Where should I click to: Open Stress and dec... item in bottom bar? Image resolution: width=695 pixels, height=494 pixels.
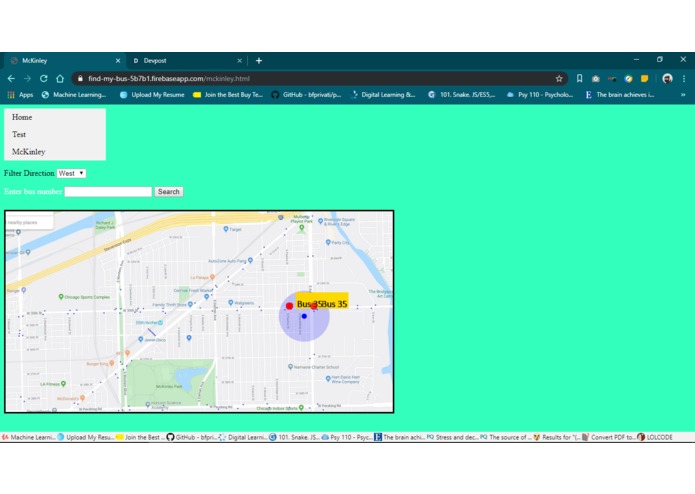point(453,437)
